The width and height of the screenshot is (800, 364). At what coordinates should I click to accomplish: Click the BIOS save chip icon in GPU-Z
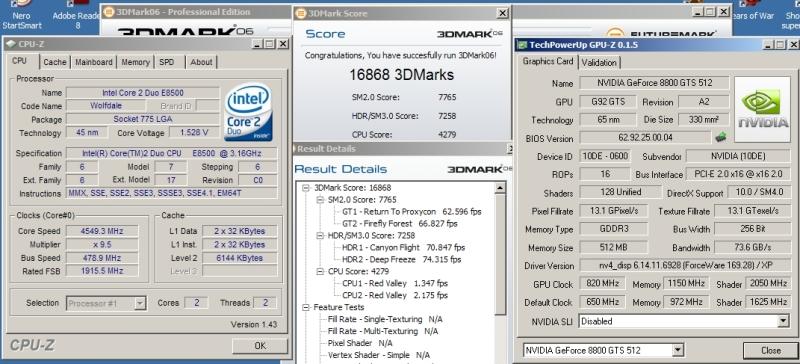[x=721, y=137]
